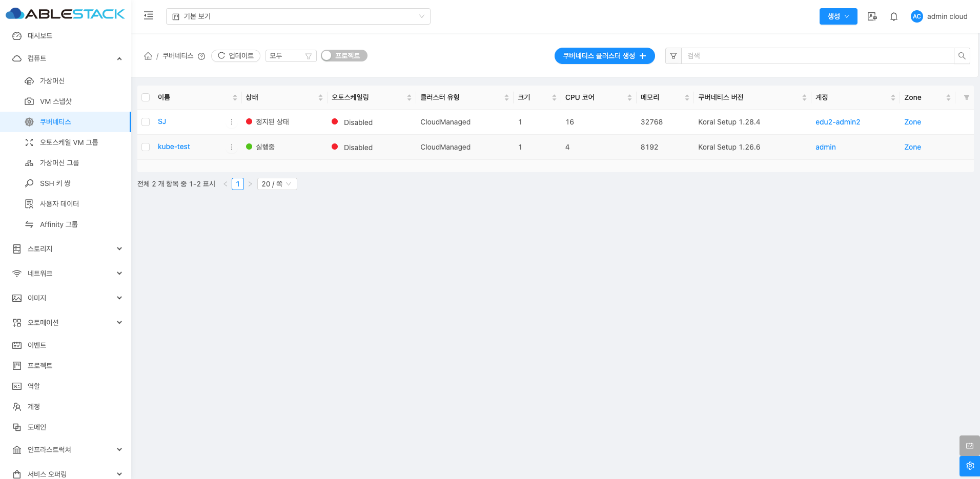Check the SJ cluster row checkbox

(146, 122)
